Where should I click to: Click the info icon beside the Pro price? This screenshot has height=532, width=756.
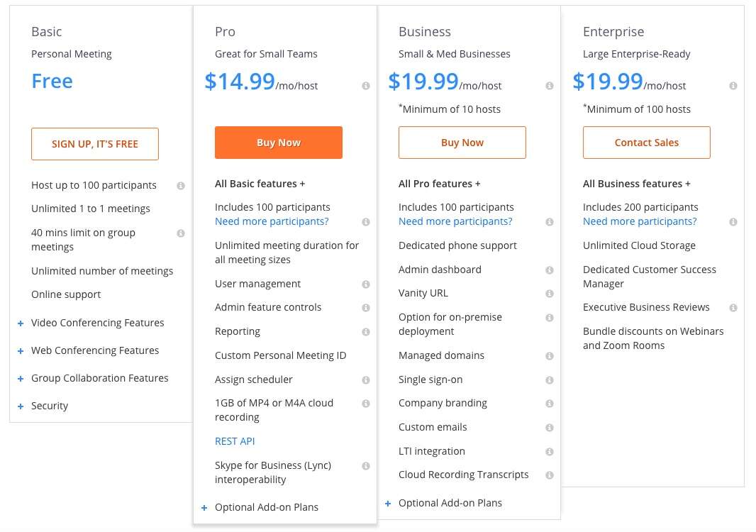366,86
